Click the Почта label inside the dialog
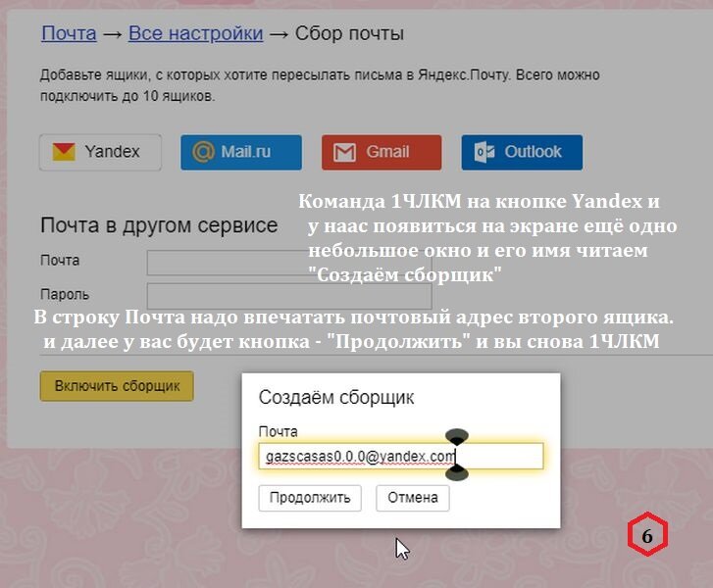 click(x=278, y=431)
